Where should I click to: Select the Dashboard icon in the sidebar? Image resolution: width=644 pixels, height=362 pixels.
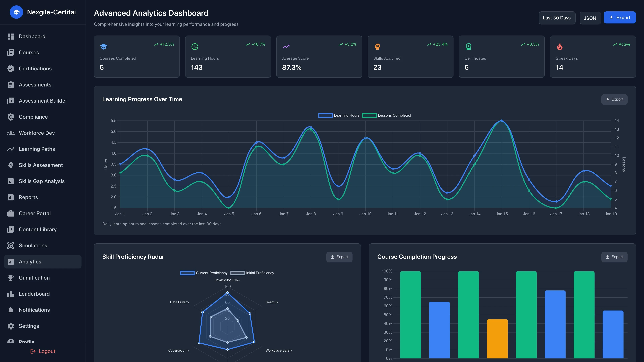(11, 36)
